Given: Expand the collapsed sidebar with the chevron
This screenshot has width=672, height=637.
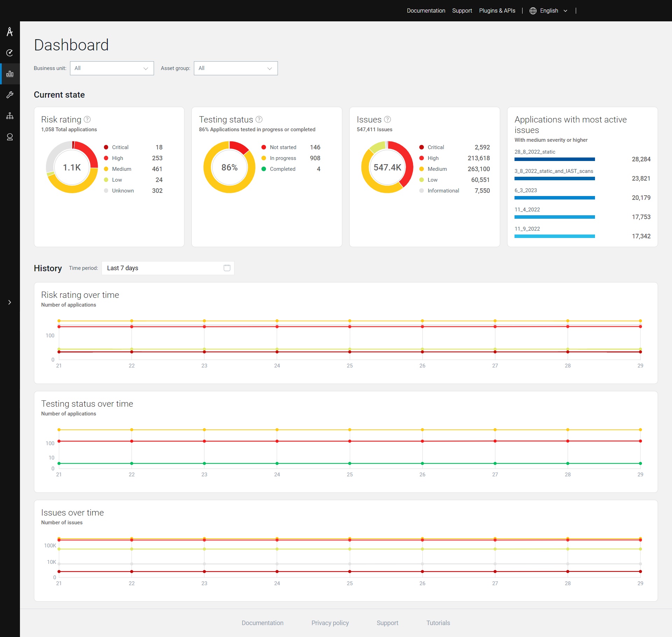Looking at the screenshot, I should tap(10, 302).
